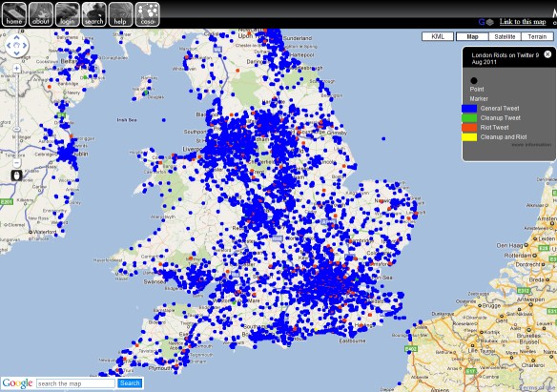This screenshot has width=557, height=392.
Task: Click the blue G icon beside Link to this map
Action: 482,22
